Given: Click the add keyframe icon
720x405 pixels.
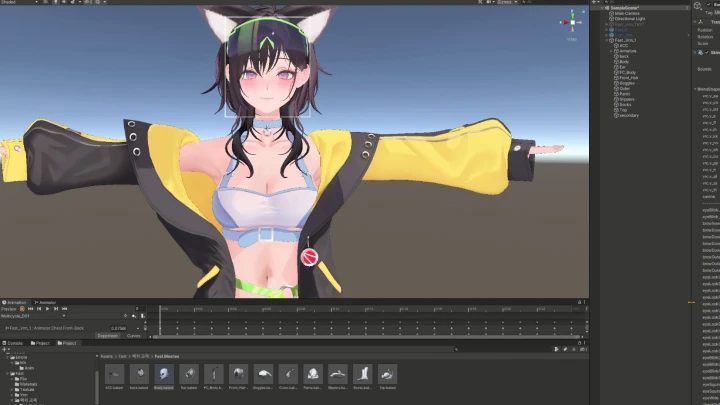Looking at the screenshot, I should point(134,316).
